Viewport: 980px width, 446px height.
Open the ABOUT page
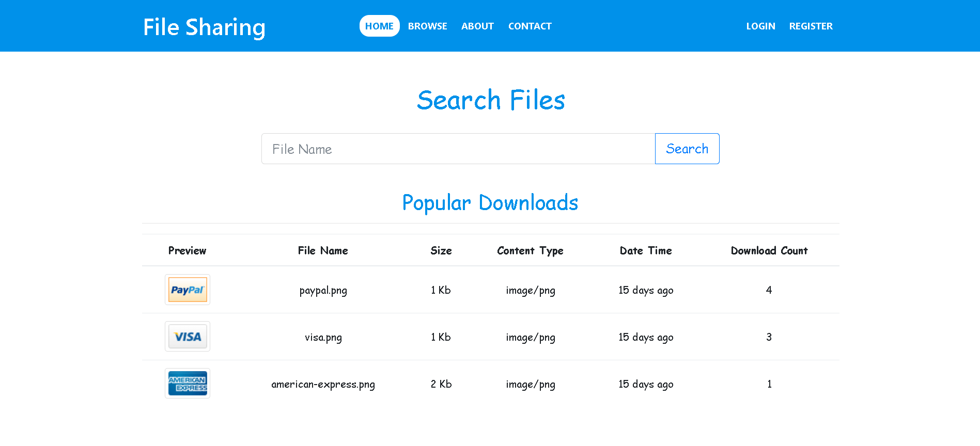477,26
